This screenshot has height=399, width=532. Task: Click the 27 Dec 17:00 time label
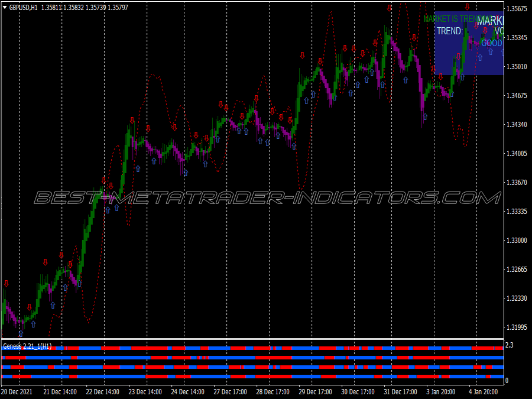pos(230,392)
